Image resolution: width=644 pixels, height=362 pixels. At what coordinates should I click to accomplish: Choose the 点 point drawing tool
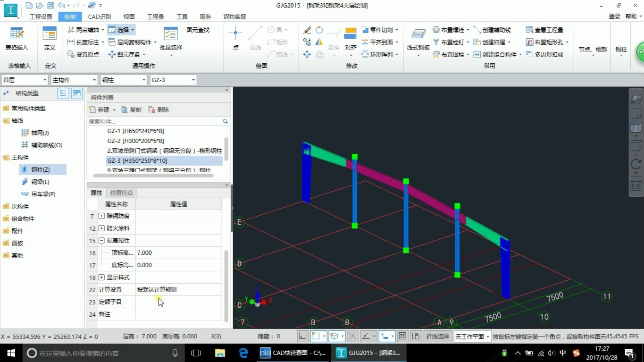(x=235, y=39)
